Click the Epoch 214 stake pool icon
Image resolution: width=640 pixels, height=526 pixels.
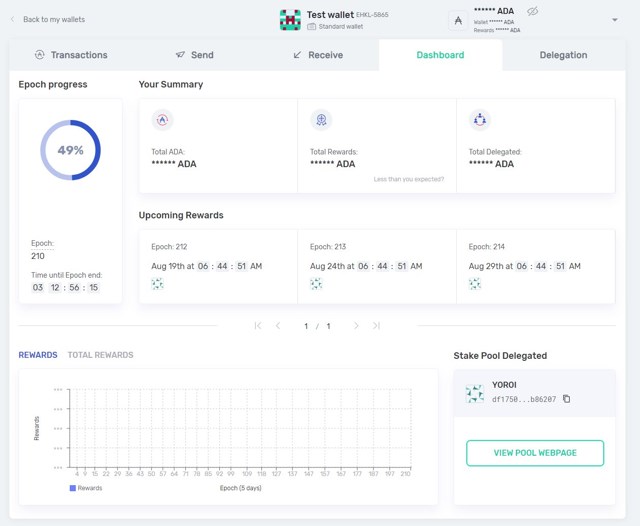(475, 284)
